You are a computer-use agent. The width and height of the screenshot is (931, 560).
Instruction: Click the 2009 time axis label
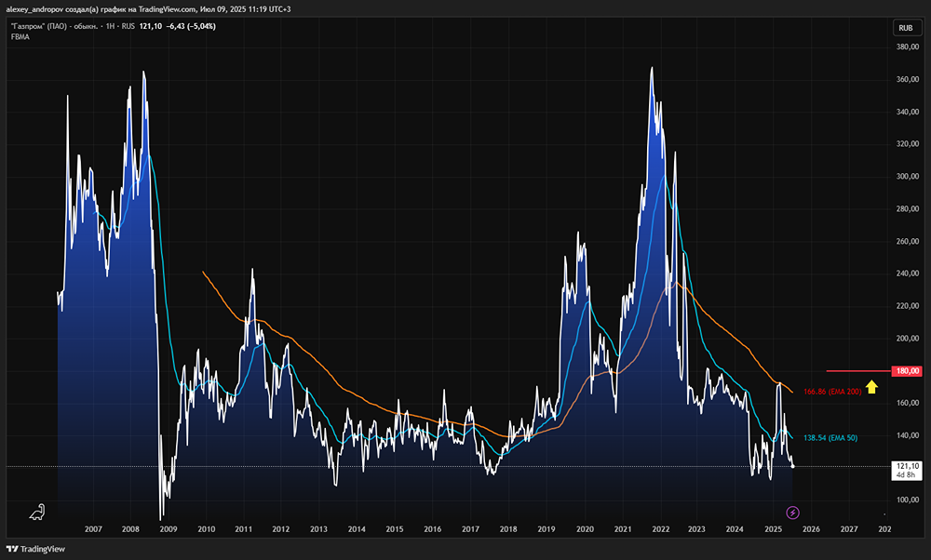169,529
